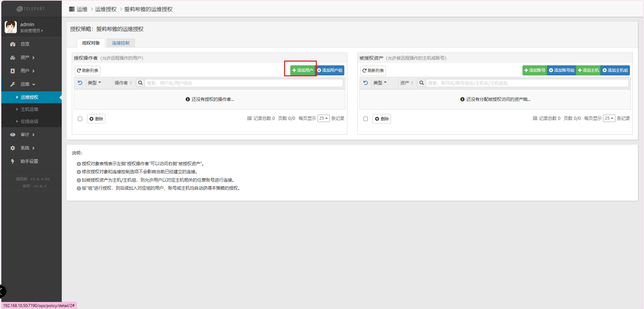Click the 添加主机组 button

(615, 70)
